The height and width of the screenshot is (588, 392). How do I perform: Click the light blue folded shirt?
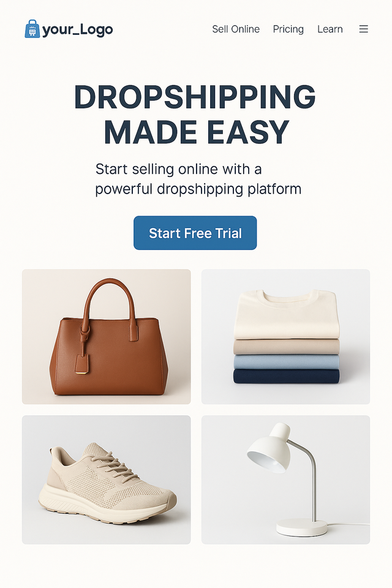pyautogui.click(x=286, y=362)
